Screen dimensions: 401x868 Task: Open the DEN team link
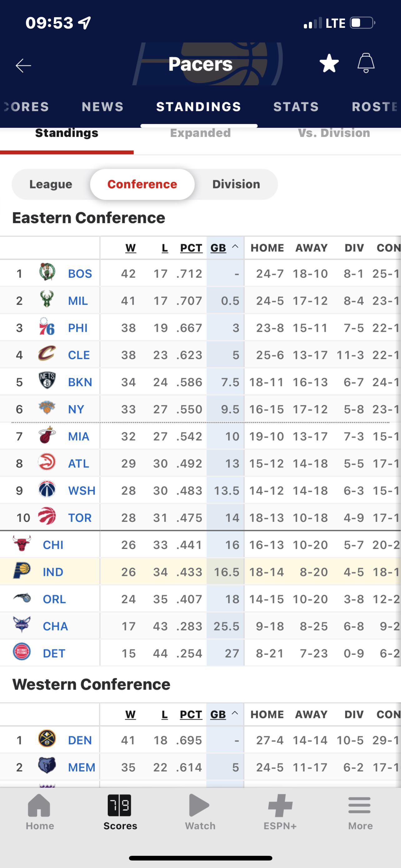pyautogui.click(x=80, y=740)
